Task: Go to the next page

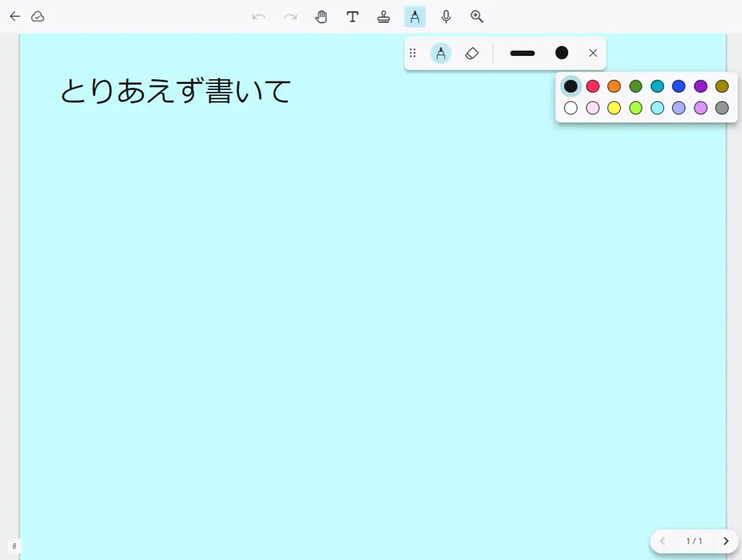Action: 725,541
